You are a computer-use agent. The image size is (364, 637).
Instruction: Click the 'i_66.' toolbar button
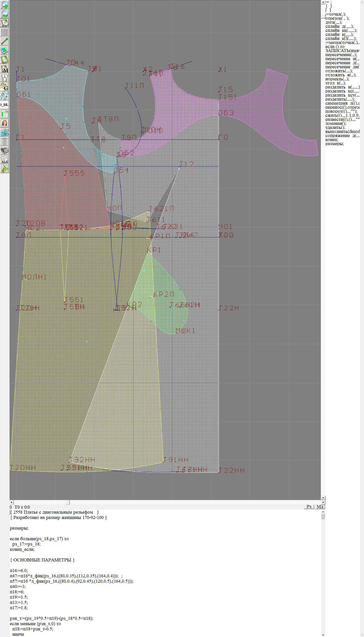pos(5,105)
